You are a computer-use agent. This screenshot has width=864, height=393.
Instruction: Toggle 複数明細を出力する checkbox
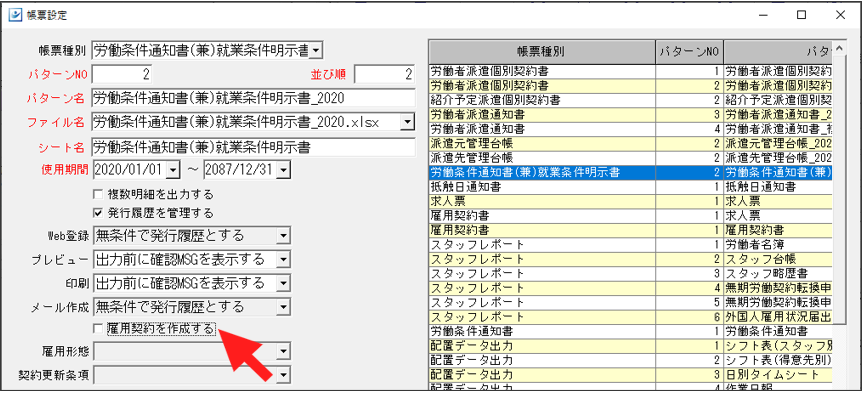[98, 194]
